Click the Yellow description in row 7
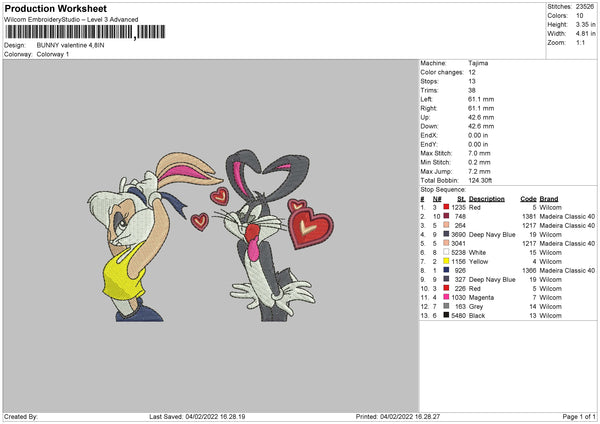Image resolution: width=600 pixels, height=424 pixels. click(x=478, y=261)
